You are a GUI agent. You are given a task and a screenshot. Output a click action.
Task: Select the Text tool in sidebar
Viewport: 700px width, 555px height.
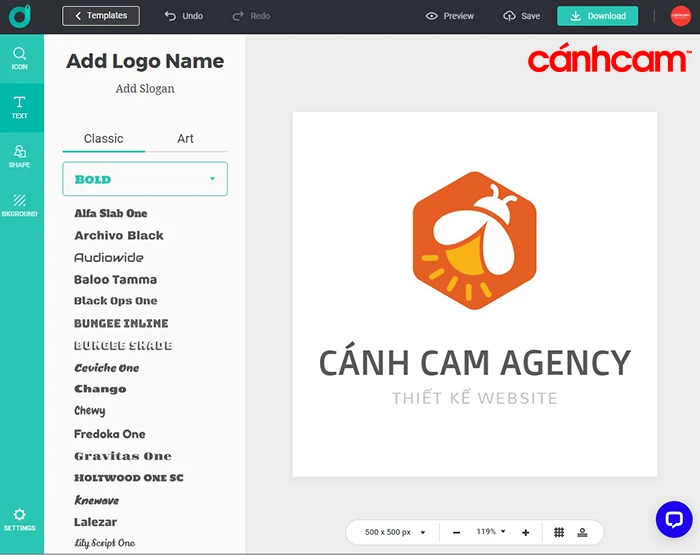pyautogui.click(x=20, y=108)
